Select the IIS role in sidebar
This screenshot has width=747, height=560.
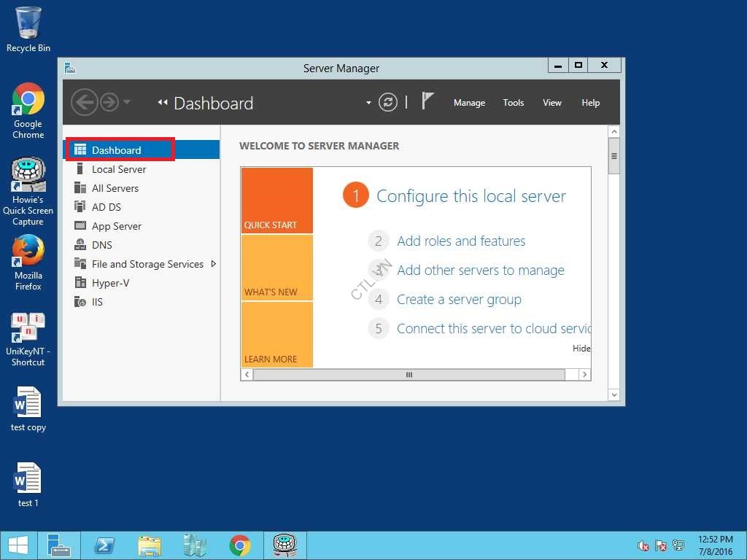(x=97, y=302)
